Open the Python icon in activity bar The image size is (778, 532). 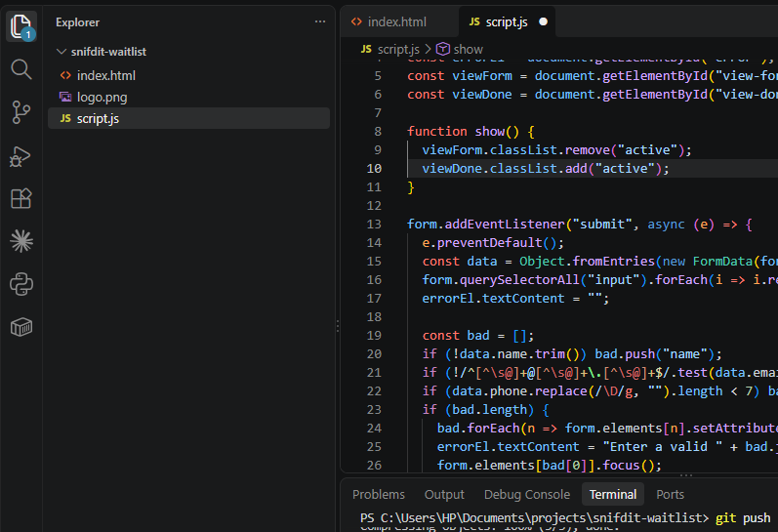[x=21, y=284]
